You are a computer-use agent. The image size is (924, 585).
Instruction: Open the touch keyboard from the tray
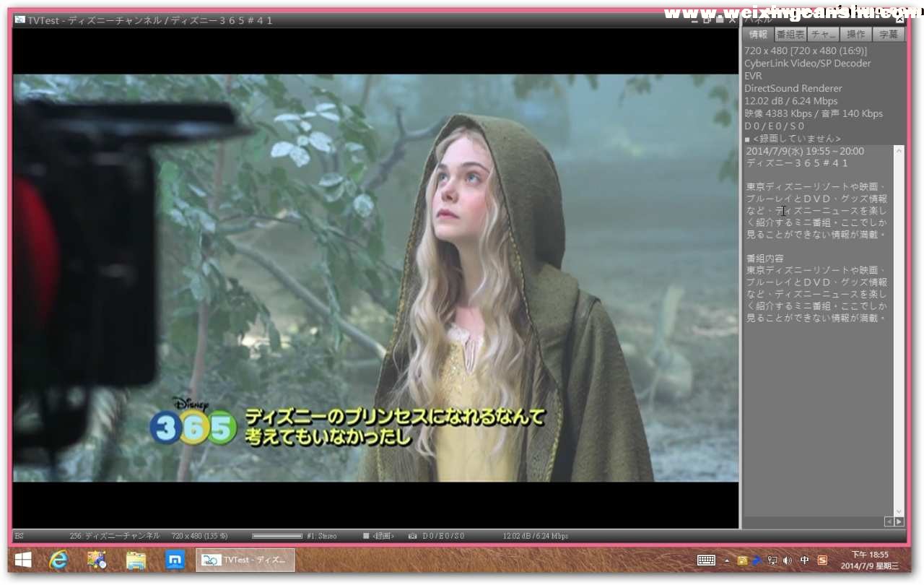tap(706, 560)
